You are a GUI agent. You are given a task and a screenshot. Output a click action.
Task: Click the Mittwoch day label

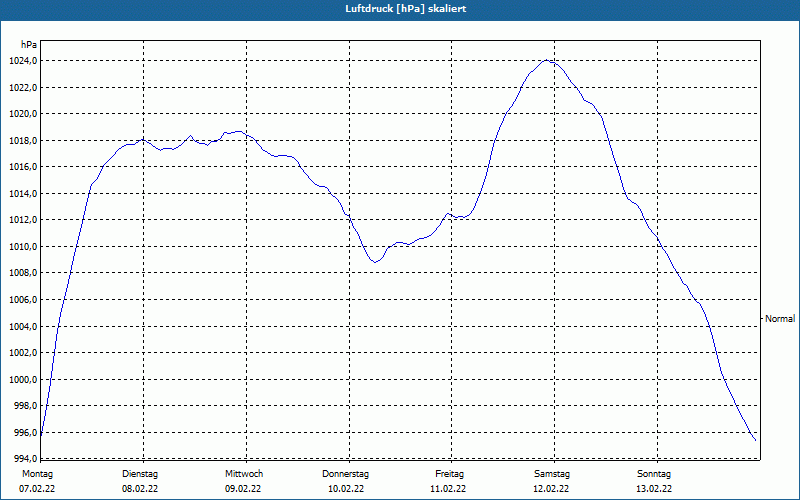click(244, 474)
